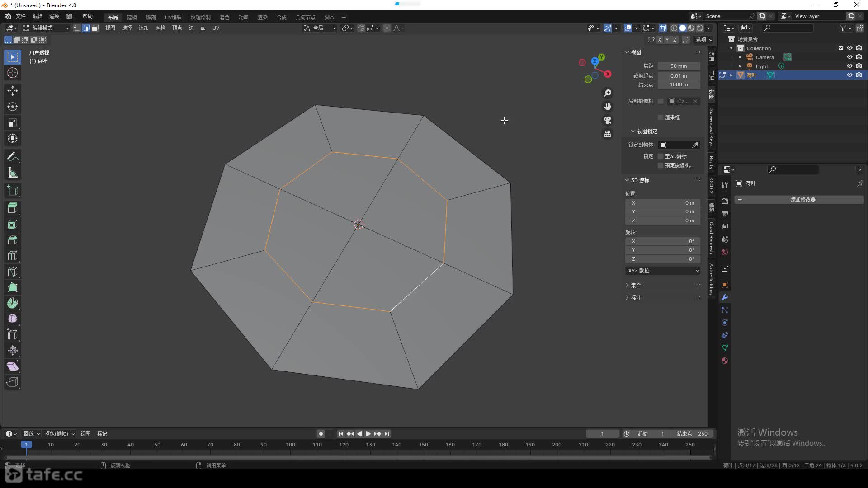Select the Measure tool
The height and width of the screenshot is (488, 868).
click(x=13, y=173)
